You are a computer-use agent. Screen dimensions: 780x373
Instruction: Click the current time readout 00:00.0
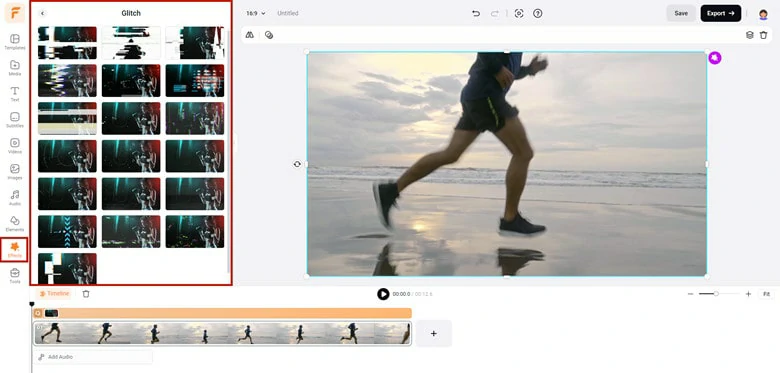click(x=401, y=294)
